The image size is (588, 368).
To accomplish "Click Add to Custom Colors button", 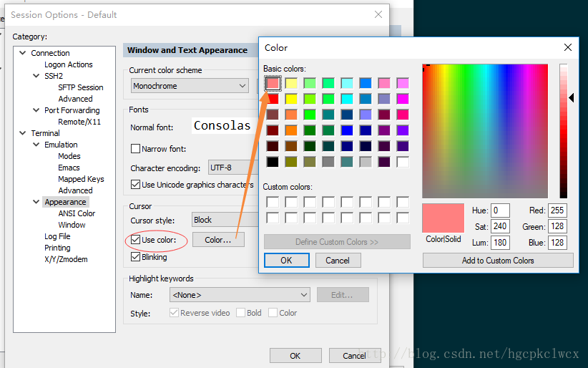I will point(498,260).
